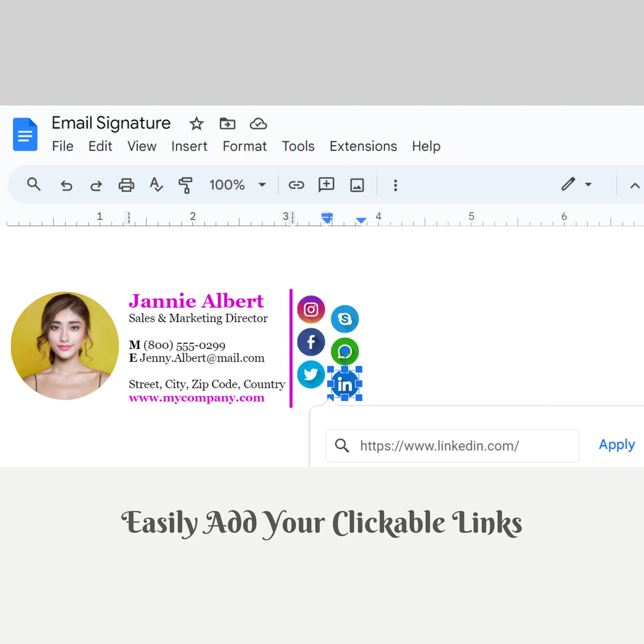Click the undo arrow icon
The image size is (644, 644).
tap(66, 185)
